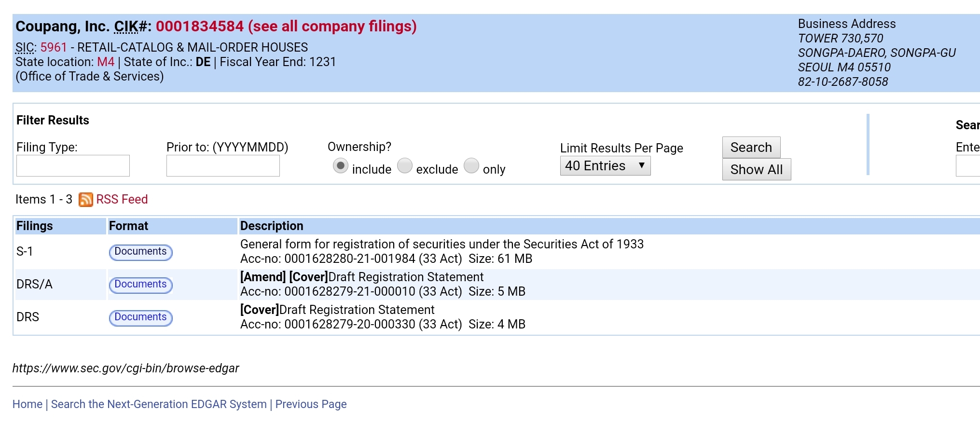The image size is (980, 423).
Task: Select the 'exclude' ownership radio button
Action: [x=405, y=166]
